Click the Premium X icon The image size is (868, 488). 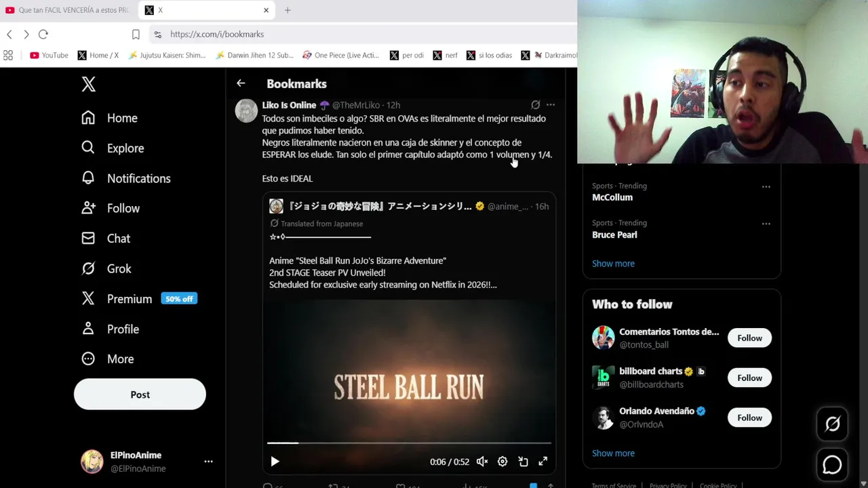pos(88,299)
